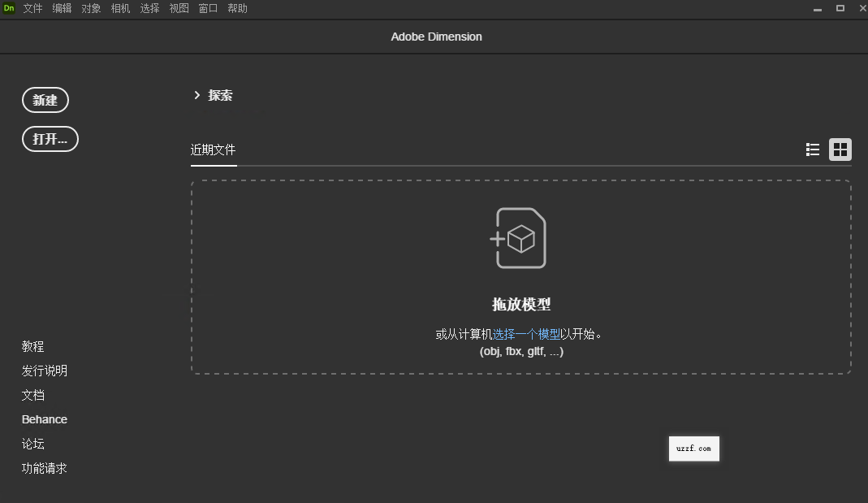Image resolution: width=868 pixels, height=503 pixels.
Task: Click the 新建 button
Action: 45,100
